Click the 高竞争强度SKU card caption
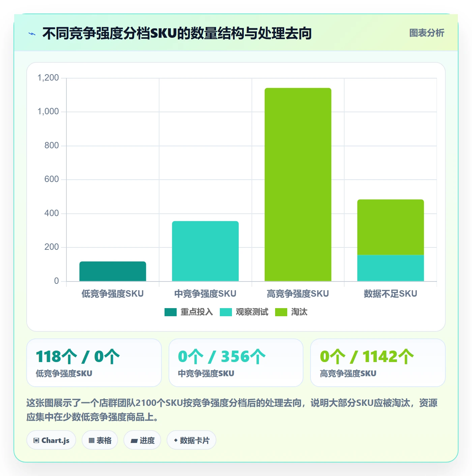Image resolution: width=472 pixels, height=476 pixels. pyautogui.click(x=348, y=374)
